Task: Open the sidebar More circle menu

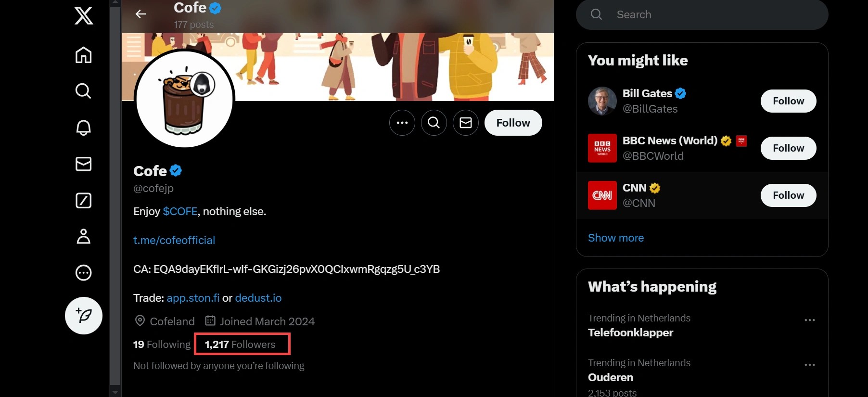Action: point(84,273)
